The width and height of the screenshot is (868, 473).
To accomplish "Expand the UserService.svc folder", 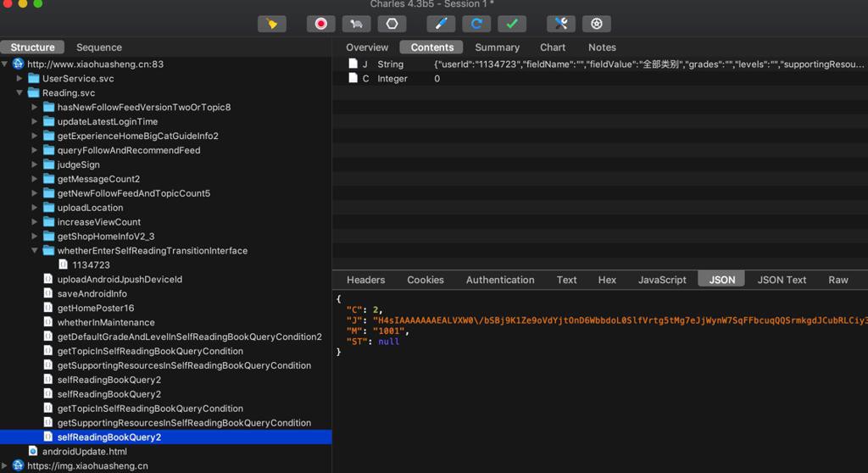I will (19, 78).
